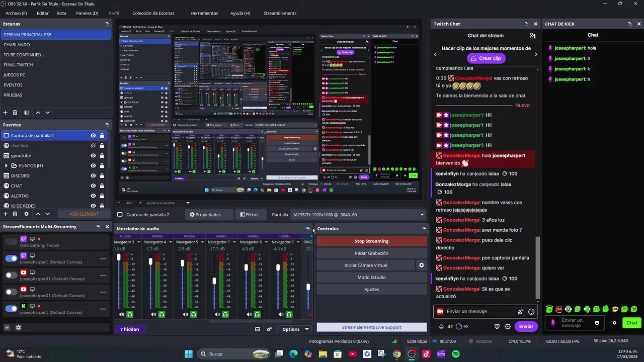Add a new scene with the Escenas plus icon
This screenshot has width=644, height=362.
[6, 113]
